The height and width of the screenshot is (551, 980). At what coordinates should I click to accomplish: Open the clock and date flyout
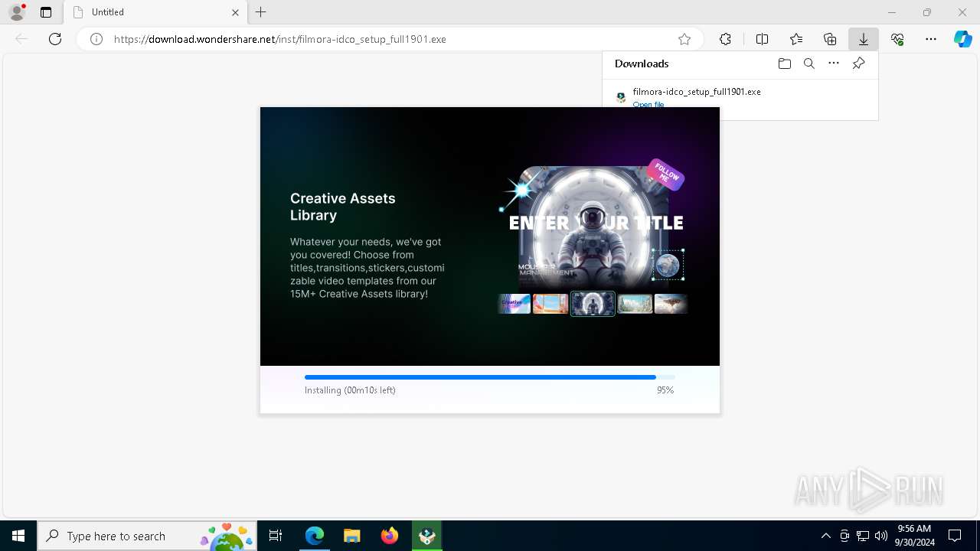[913, 536]
